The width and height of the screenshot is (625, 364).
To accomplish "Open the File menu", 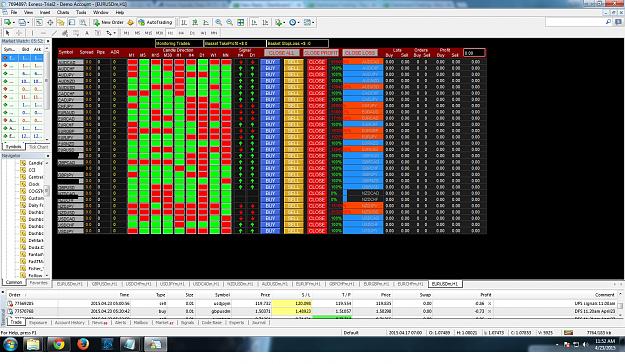I will click(x=14, y=12).
